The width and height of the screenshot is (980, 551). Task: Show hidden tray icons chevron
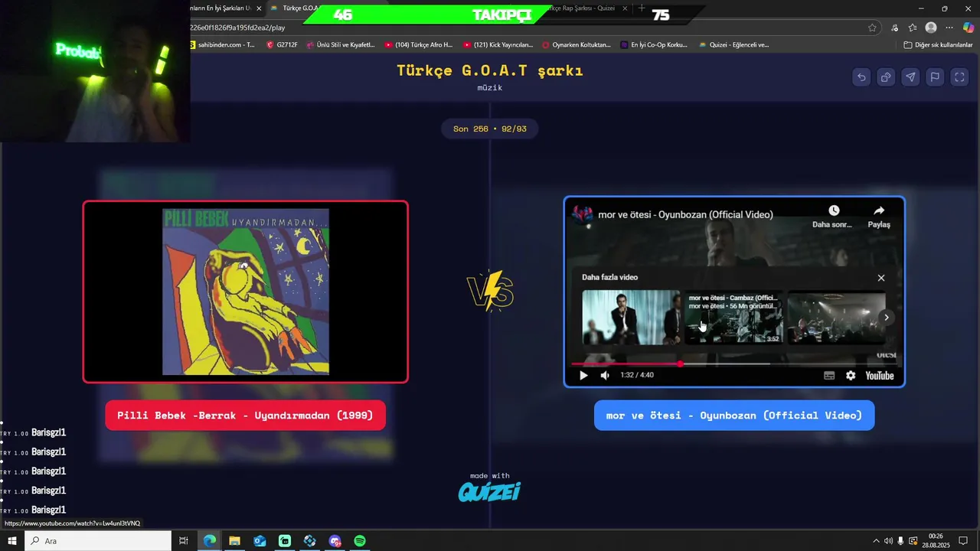[x=876, y=541]
